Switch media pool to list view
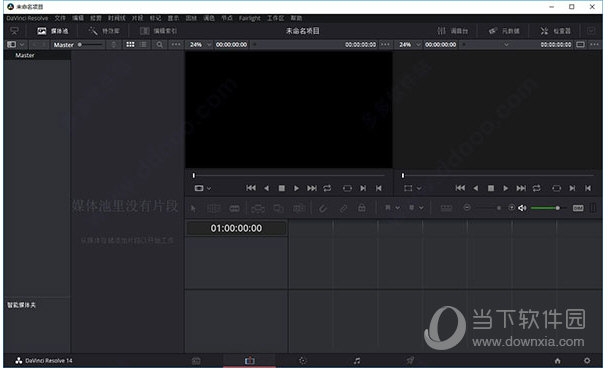 click(143, 45)
